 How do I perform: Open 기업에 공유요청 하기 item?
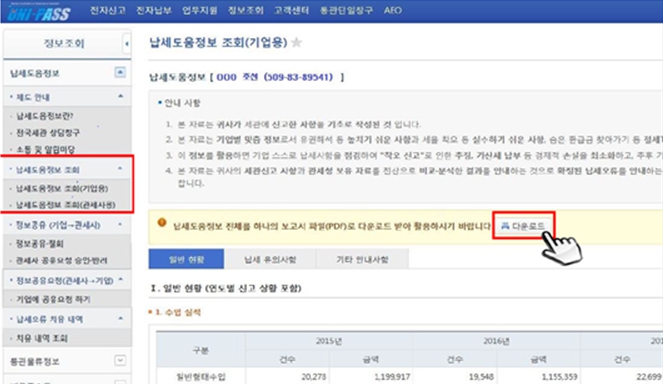53,299
